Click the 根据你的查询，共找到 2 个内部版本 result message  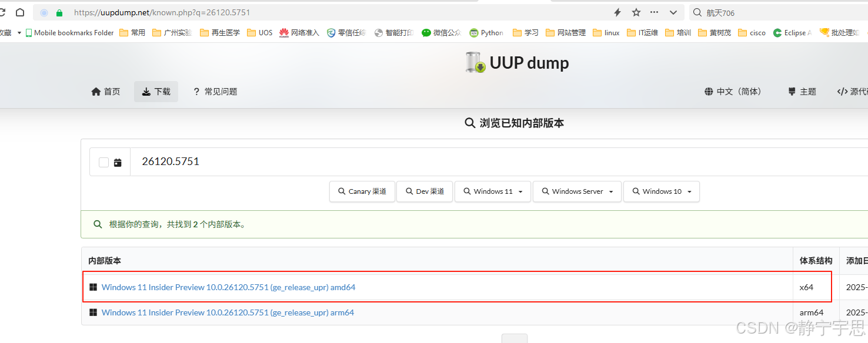pyautogui.click(x=177, y=224)
